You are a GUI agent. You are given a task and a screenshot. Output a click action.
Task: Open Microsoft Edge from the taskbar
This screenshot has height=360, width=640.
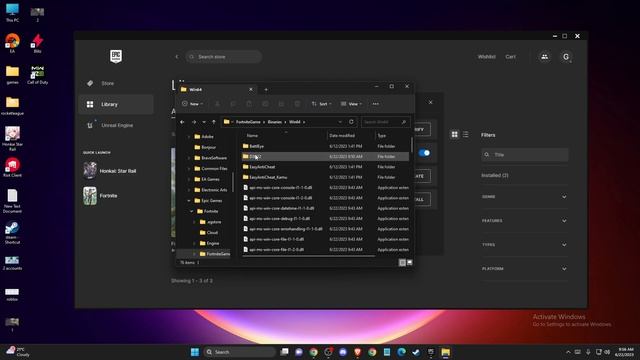[402, 352]
